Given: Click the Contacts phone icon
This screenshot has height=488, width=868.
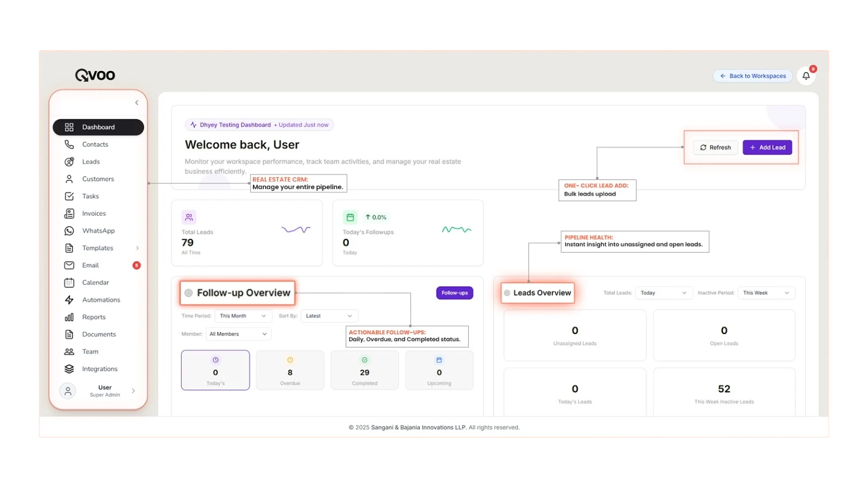Looking at the screenshot, I should 69,144.
